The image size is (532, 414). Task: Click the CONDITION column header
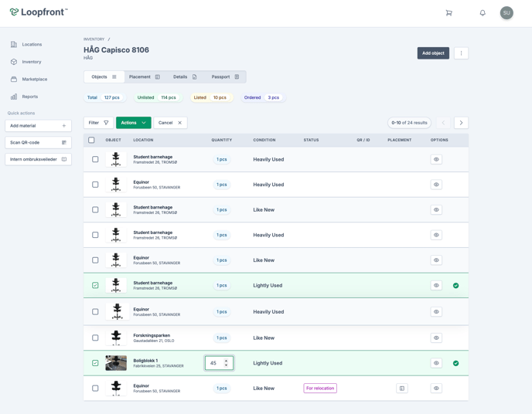[264, 140]
